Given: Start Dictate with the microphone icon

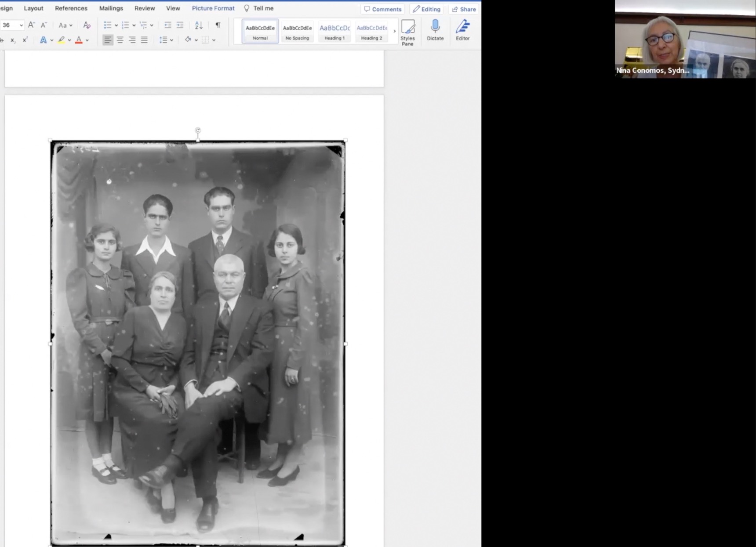Looking at the screenshot, I should (x=435, y=30).
